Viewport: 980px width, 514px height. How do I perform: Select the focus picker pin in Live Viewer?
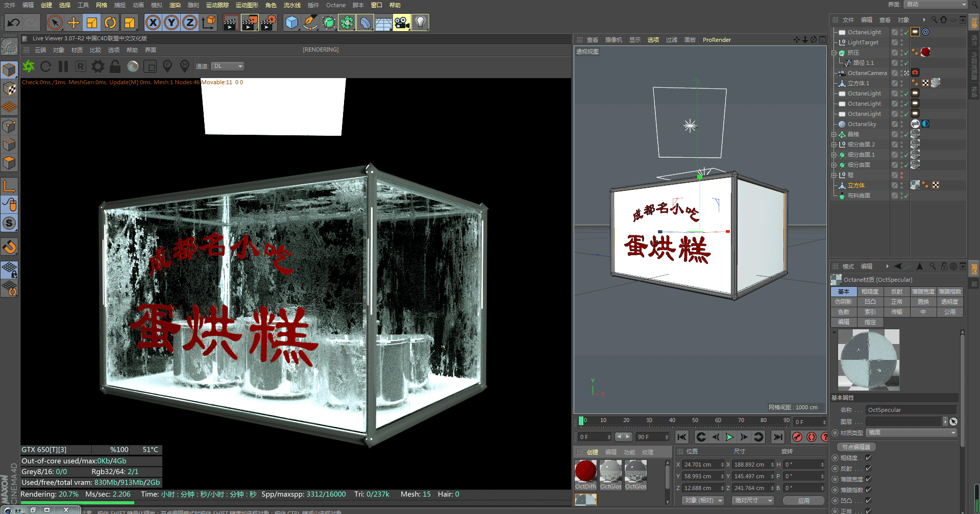[167, 67]
